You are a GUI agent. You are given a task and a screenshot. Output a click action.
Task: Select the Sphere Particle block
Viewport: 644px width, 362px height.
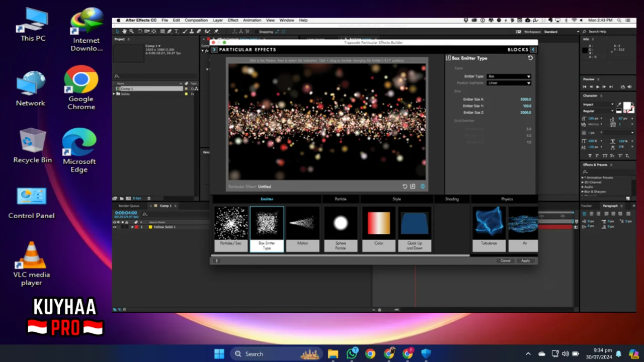coord(341,229)
